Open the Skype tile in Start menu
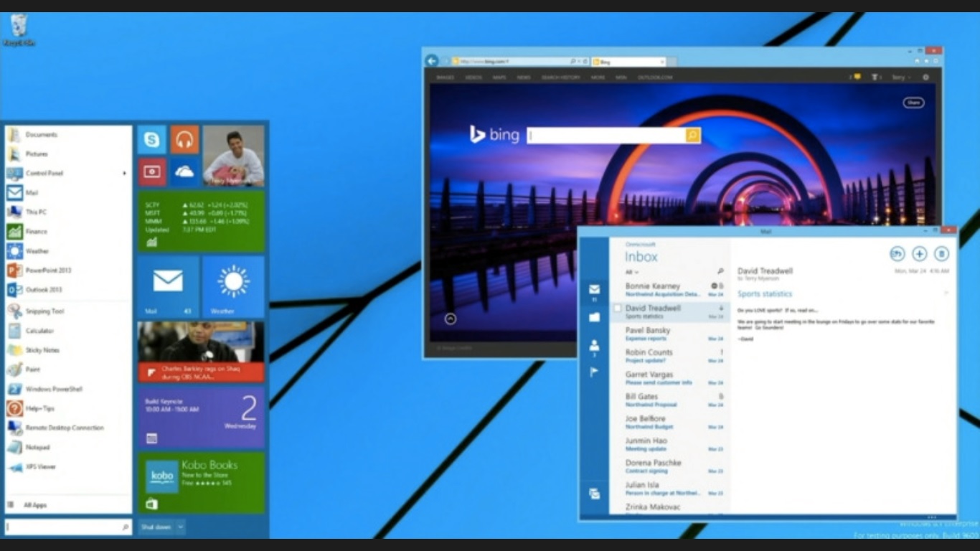 click(152, 140)
